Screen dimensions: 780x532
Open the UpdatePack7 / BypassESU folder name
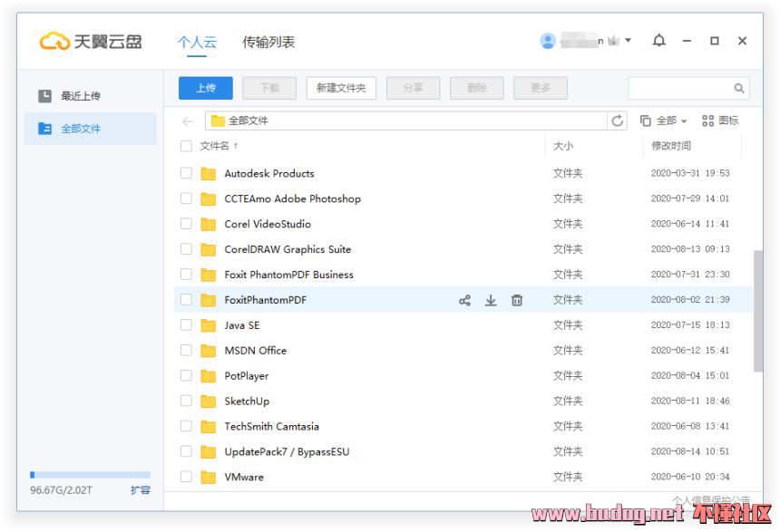287,452
